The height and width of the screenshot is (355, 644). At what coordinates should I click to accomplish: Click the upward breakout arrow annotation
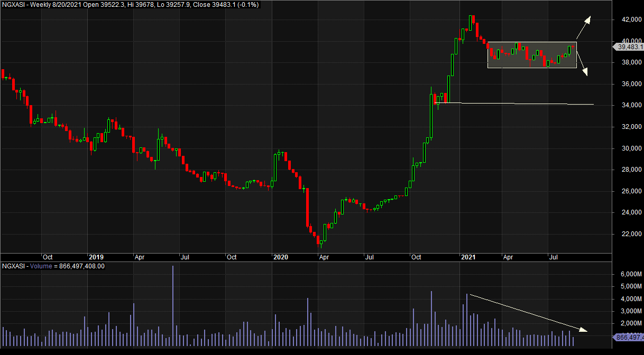click(583, 27)
